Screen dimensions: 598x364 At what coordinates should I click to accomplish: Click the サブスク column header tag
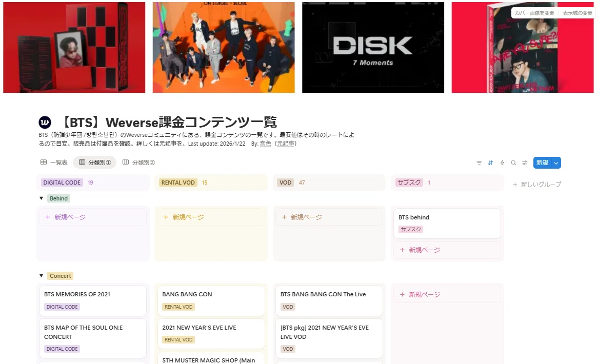click(x=409, y=183)
